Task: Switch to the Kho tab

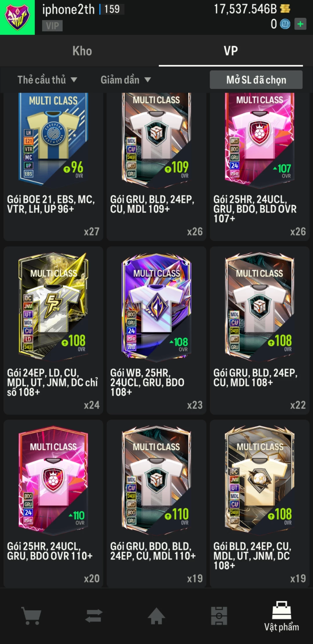Action: pos(82,51)
